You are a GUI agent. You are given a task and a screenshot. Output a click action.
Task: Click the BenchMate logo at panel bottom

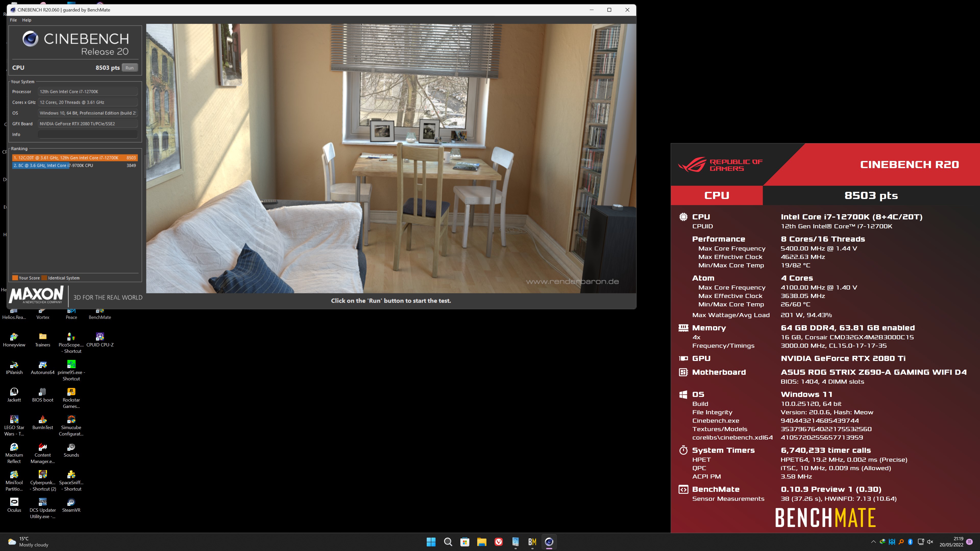tap(825, 518)
